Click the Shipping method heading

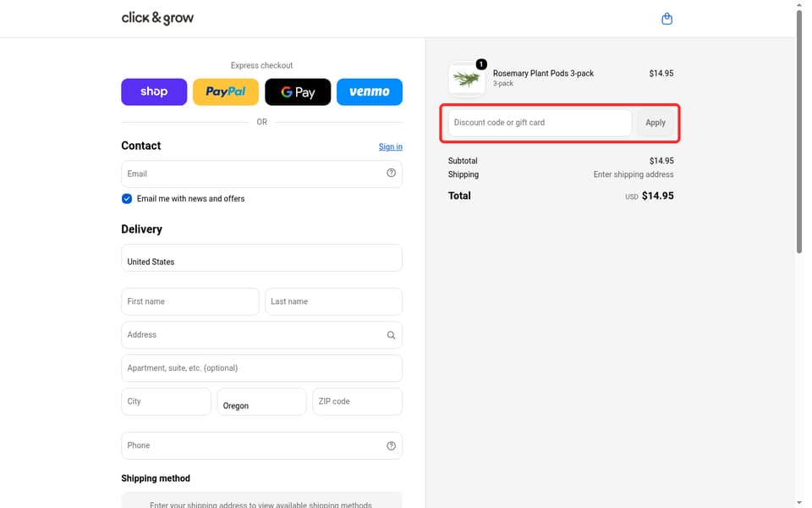156,478
